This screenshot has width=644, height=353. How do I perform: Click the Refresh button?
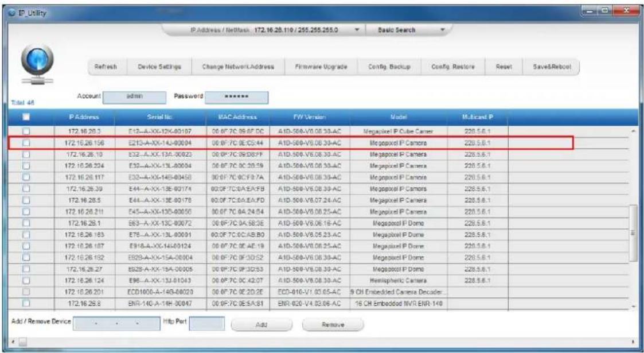pyautogui.click(x=106, y=67)
